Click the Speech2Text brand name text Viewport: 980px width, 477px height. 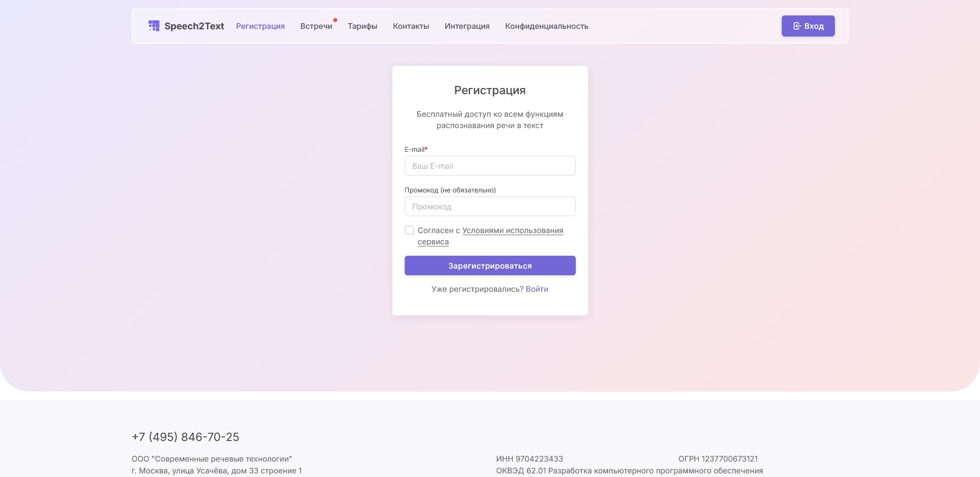coord(194,26)
